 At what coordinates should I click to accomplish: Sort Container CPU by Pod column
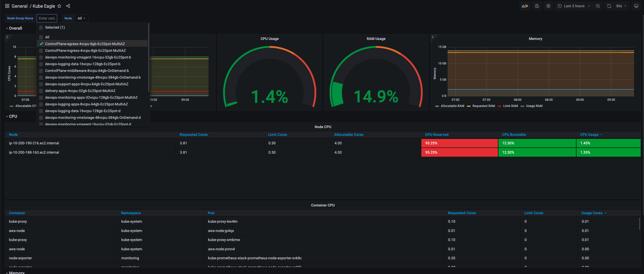click(211, 213)
